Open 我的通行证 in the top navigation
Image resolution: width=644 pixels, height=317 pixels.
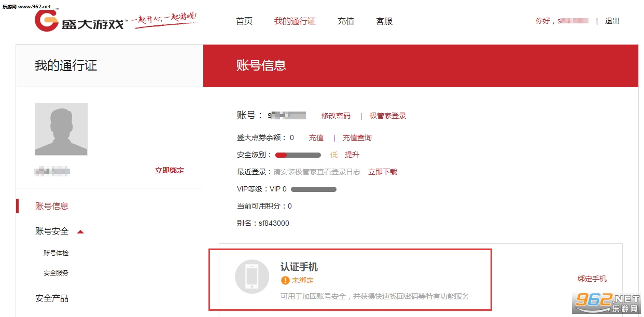click(295, 21)
